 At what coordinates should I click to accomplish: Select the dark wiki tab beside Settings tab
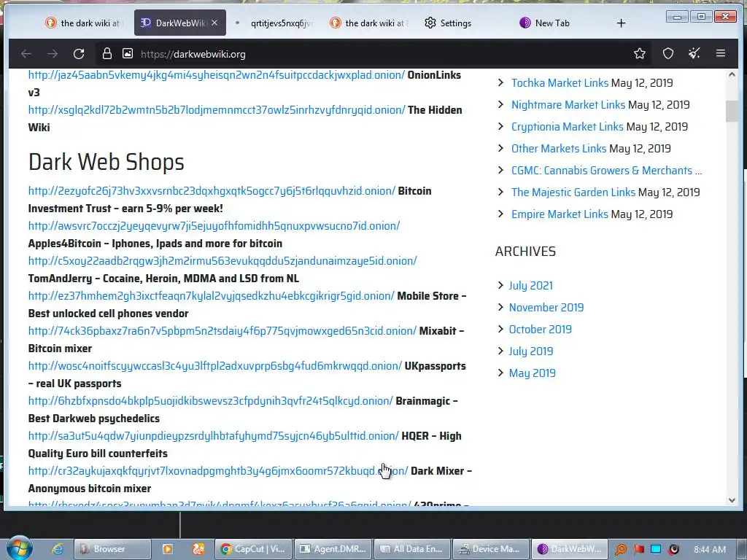click(369, 23)
